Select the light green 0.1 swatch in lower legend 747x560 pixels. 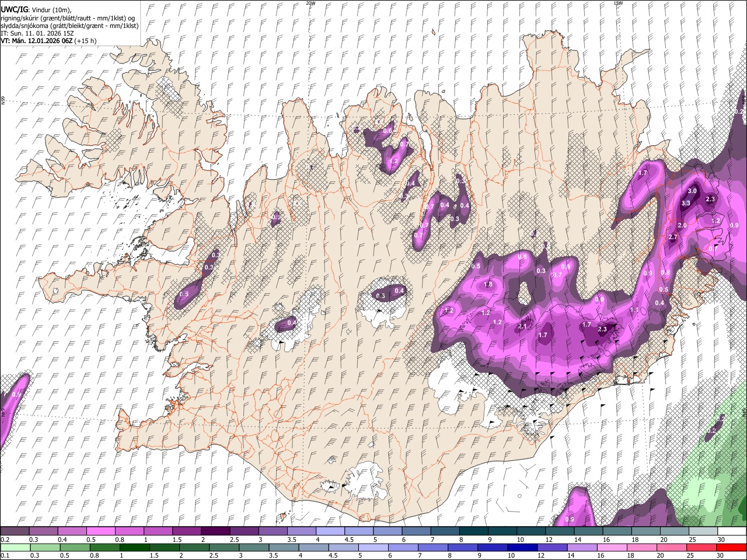coord(15,547)
